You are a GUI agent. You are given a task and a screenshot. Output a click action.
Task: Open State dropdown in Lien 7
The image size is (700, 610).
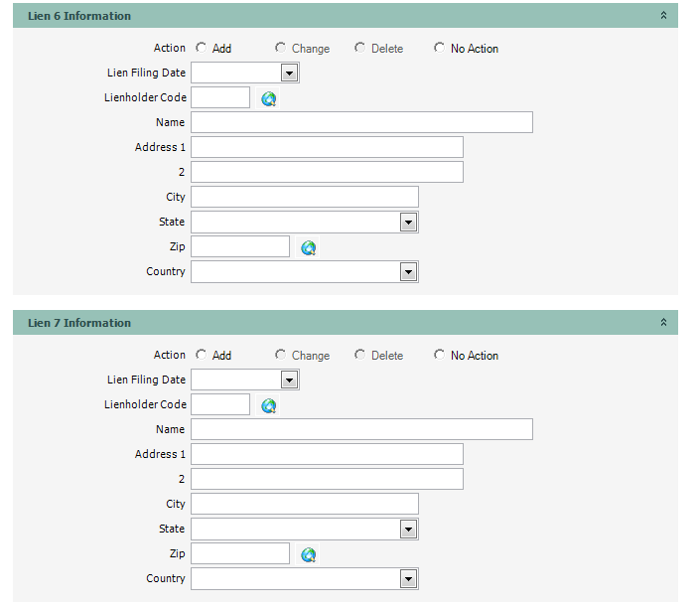tap(408, 530)
